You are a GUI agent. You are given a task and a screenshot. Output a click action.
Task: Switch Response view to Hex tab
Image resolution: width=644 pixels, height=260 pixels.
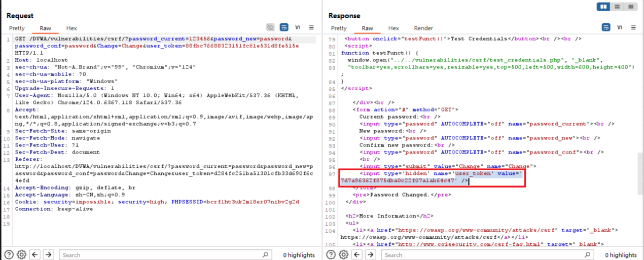(x=393, y=28)
